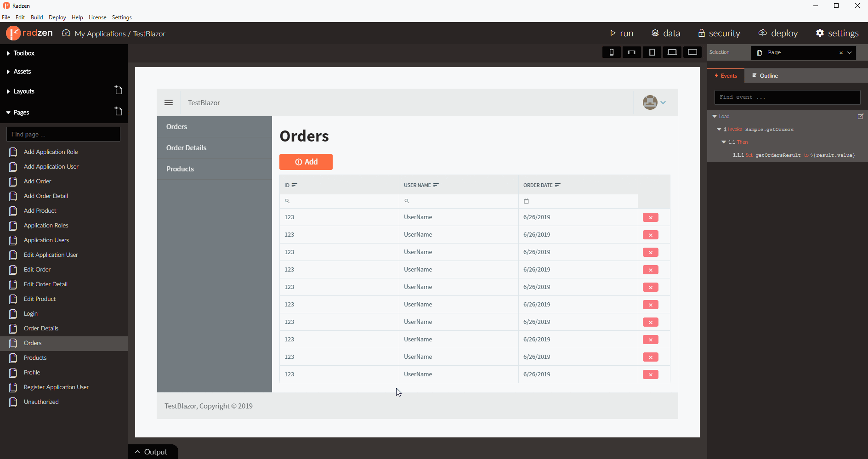Open the Products navigation link
868x459 pixels.
click(x=215, y=169)
